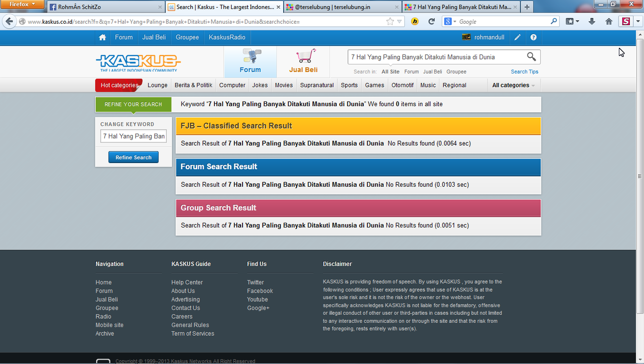The height and width of the screenshot is (364, 644).
Task: Open the Term of Services footer link
Action: [192, 334]
